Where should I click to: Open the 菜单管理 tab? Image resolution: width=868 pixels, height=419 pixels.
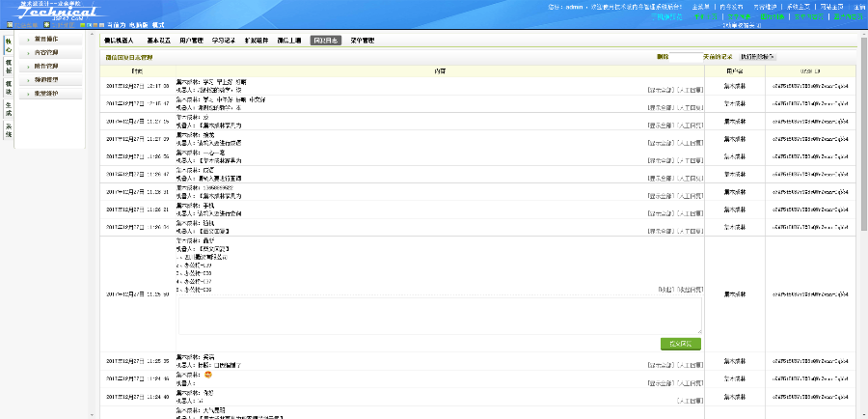coord(362,41)
